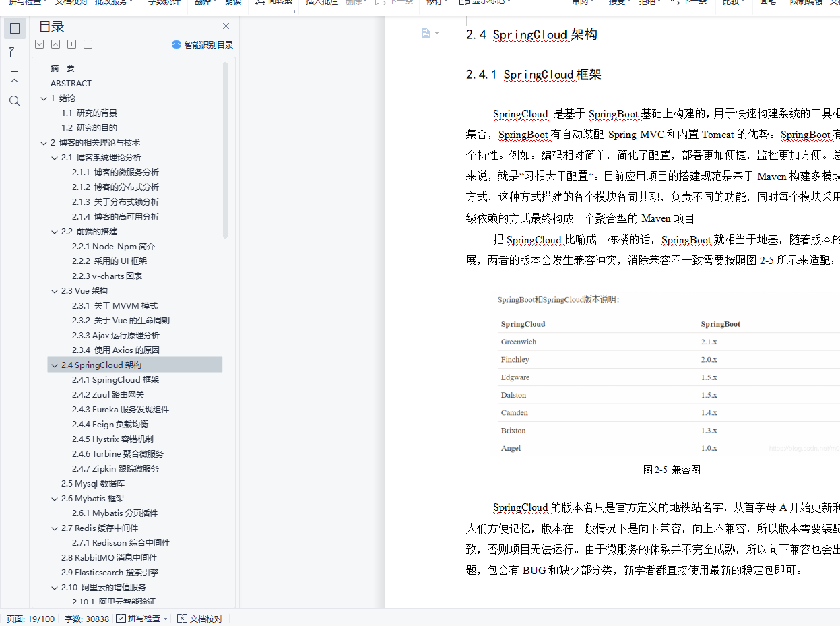This screenshot has height=626, width=840.
Task: Navigate to 2.3.2 关于 Vue 的生命周期
Action: tap(121, 321)
